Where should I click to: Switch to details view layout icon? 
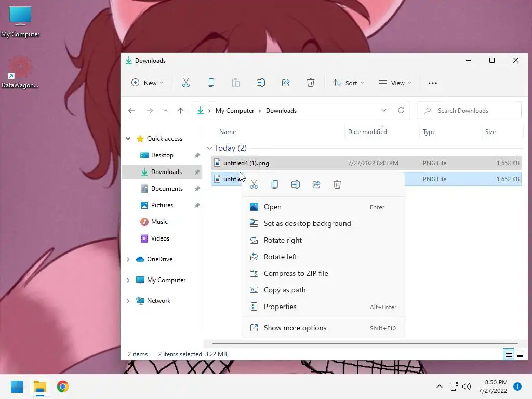509,354
